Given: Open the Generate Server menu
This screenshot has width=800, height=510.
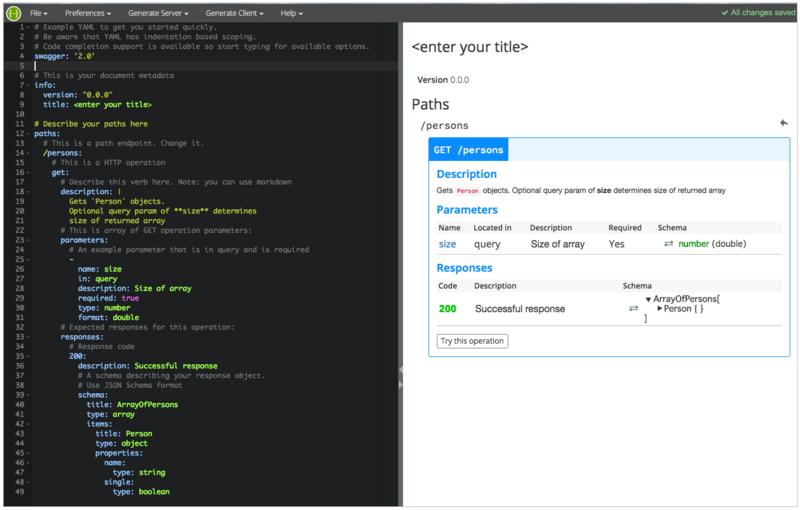Looking at the screenshot, I should pos(158,13).
